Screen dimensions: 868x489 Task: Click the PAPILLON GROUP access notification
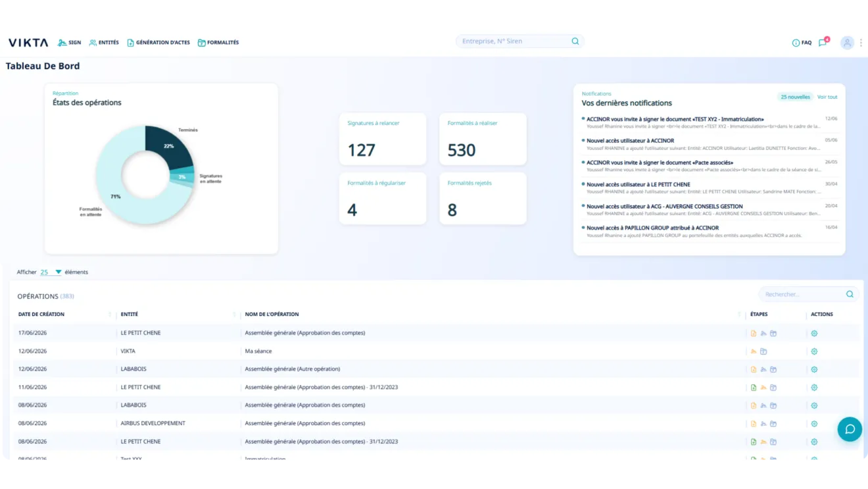coord(710,231)
